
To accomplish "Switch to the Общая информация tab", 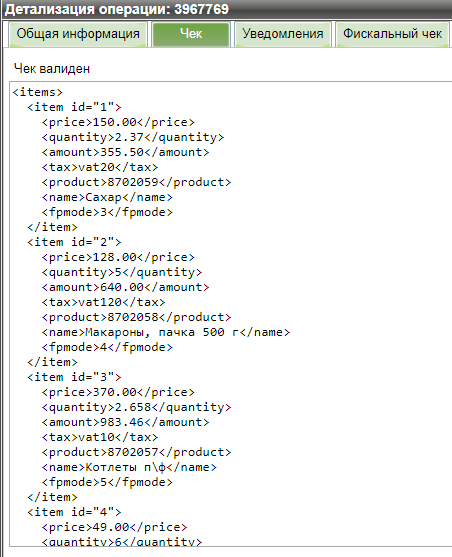I will pos(78,34).
